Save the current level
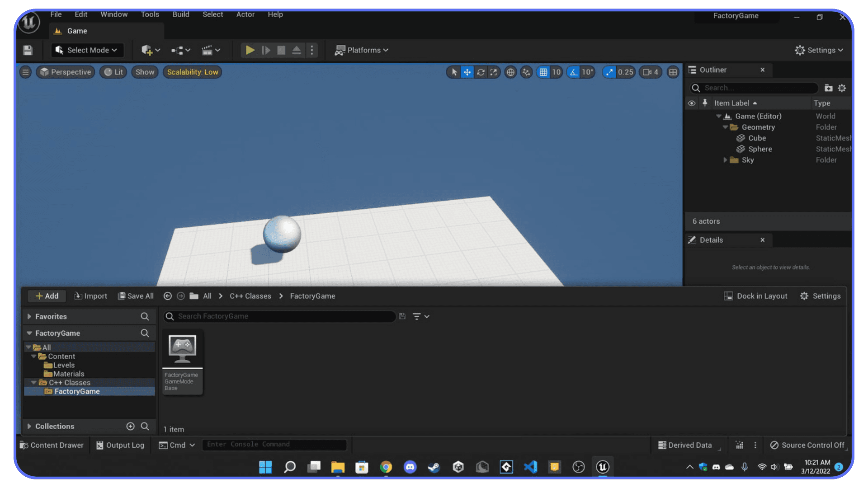Screen dimensions: 868x488 (x=28, y=50)
